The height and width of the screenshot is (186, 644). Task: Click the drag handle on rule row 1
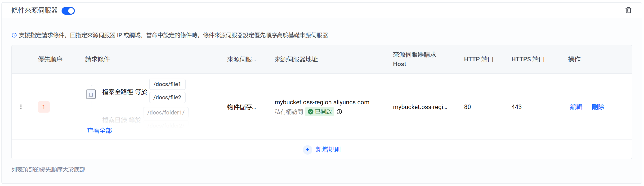[x=21, y=107]
